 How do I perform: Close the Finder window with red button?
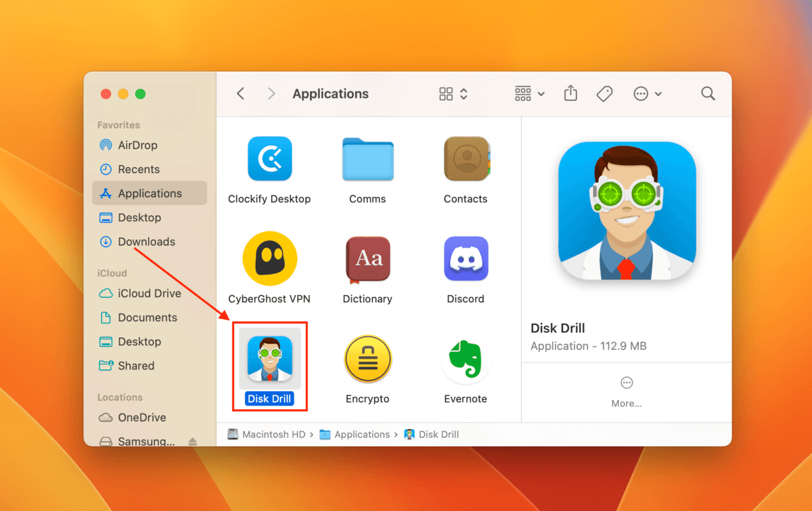click(x=106, y=94)
